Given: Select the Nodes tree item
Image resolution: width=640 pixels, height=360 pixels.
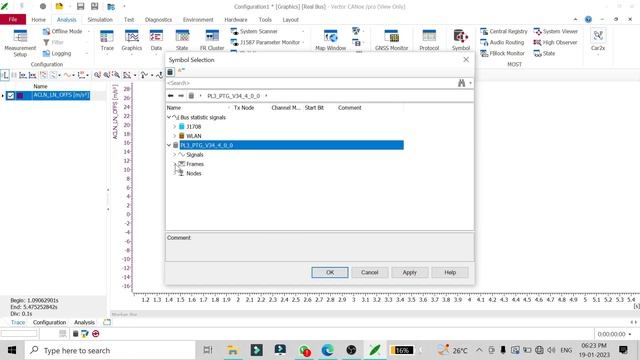Looking at the screenshot, I should pyautogui.click(x=194, y=173).
